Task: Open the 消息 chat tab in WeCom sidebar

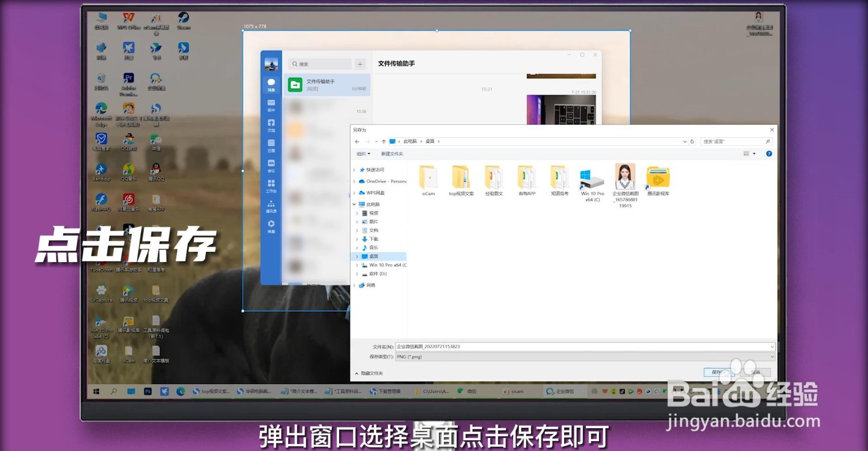Action: point(271,85)
